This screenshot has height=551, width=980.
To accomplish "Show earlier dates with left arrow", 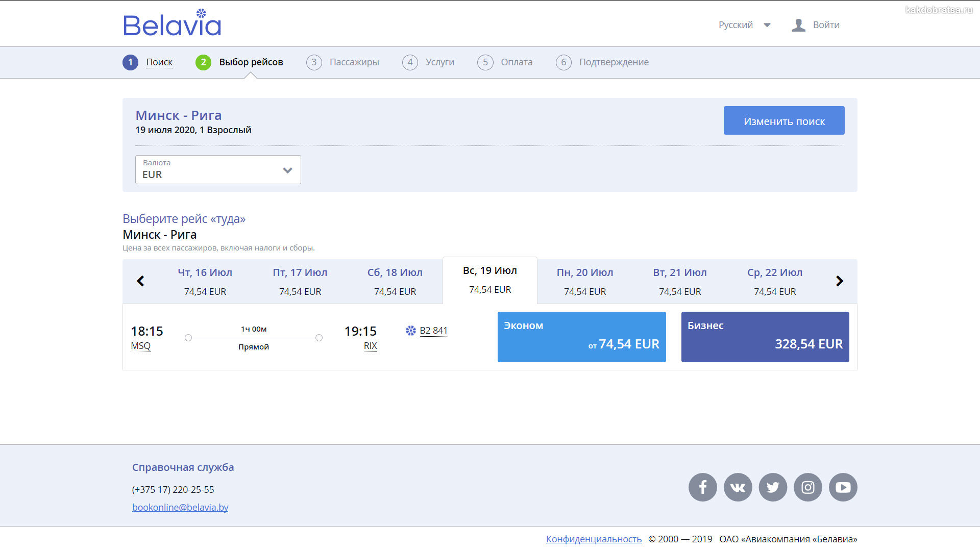I will [x=140, y=281].
